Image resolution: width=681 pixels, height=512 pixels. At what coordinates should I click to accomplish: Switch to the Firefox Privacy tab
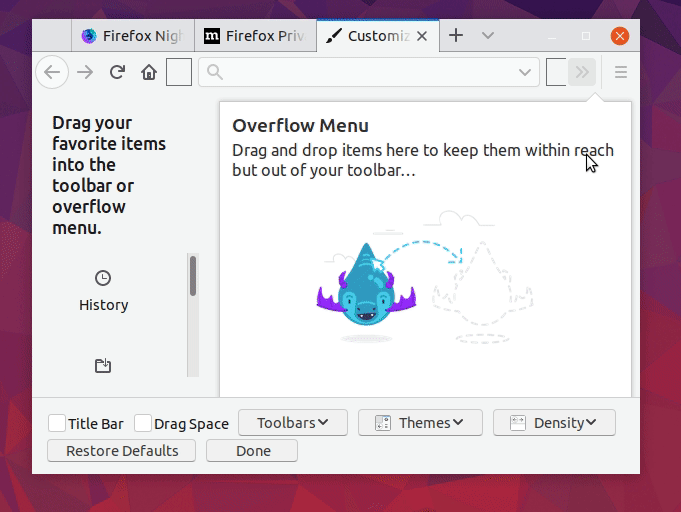[x=255, y=36]
